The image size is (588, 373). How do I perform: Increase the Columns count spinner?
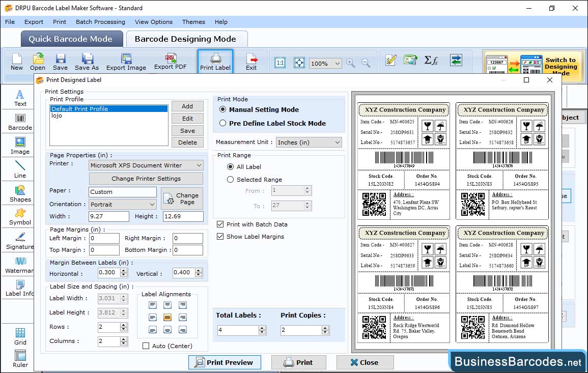tap(124, 339)
